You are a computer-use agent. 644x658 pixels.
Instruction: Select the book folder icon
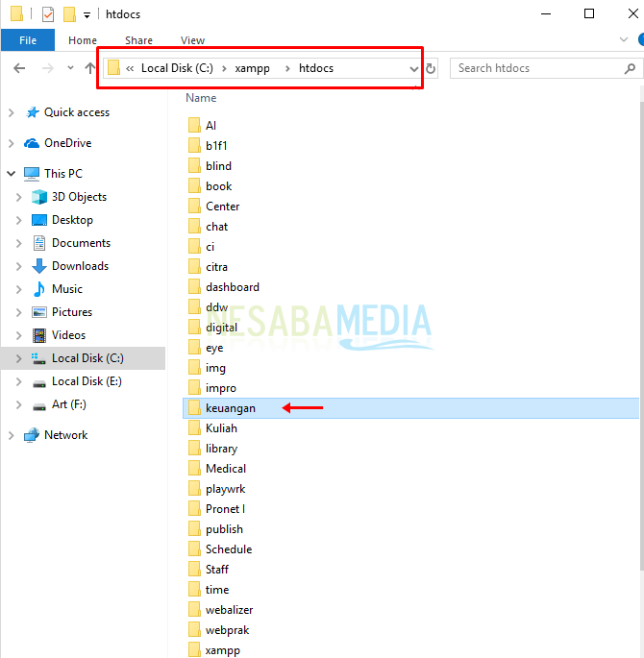(x=194, y=185)
